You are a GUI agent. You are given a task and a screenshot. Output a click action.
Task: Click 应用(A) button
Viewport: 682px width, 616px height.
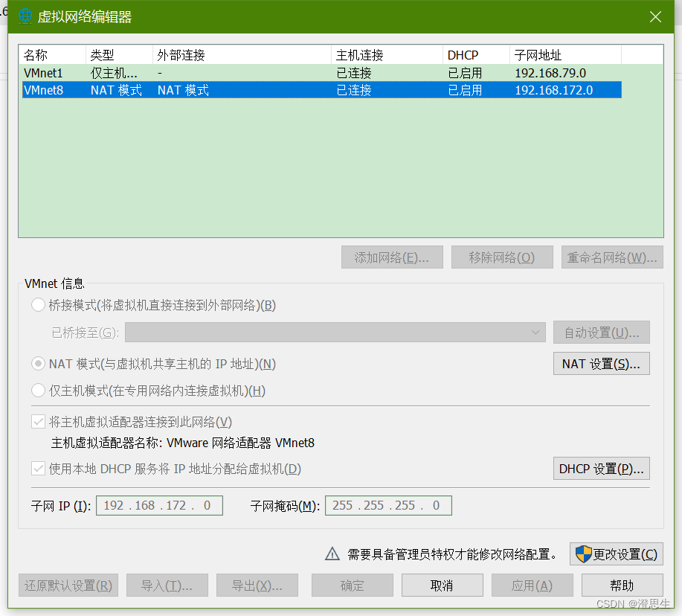533,585
